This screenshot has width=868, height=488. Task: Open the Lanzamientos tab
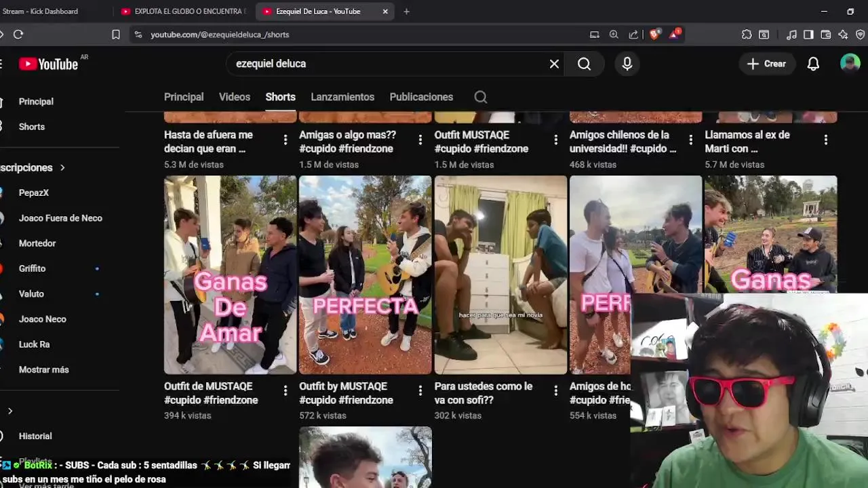pyautogui.click(x=342, y=97)
